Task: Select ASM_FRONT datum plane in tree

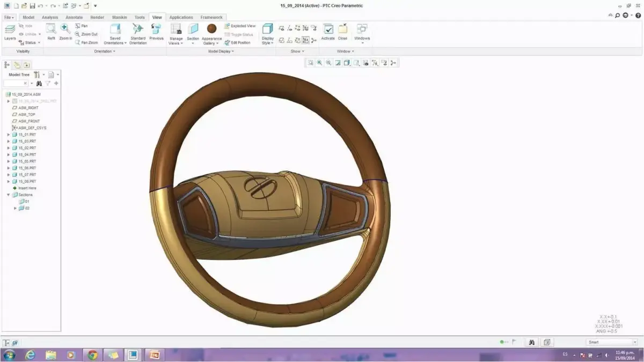Action: coord(29,121)
